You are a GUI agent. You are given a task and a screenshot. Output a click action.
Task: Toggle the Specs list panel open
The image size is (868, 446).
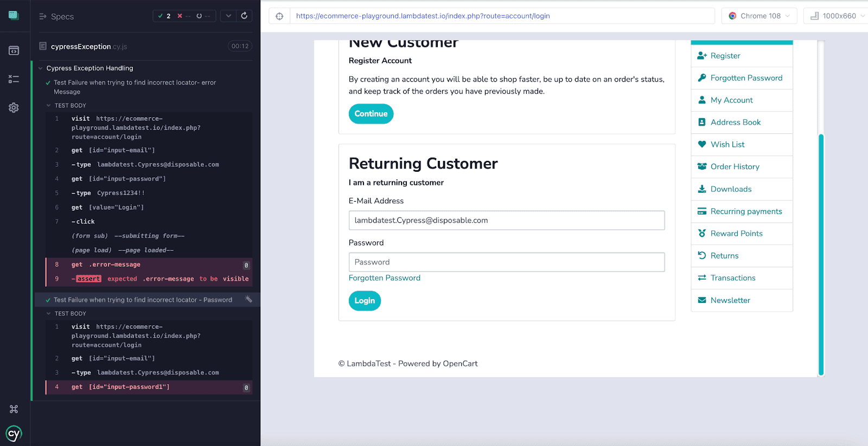[56, 16]
